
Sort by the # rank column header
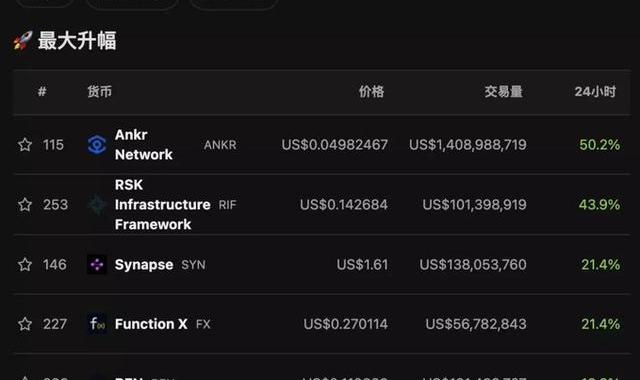click(42, 91)
